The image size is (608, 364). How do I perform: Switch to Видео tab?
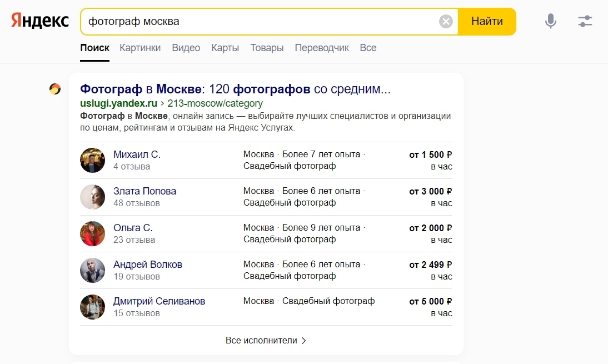186,48
